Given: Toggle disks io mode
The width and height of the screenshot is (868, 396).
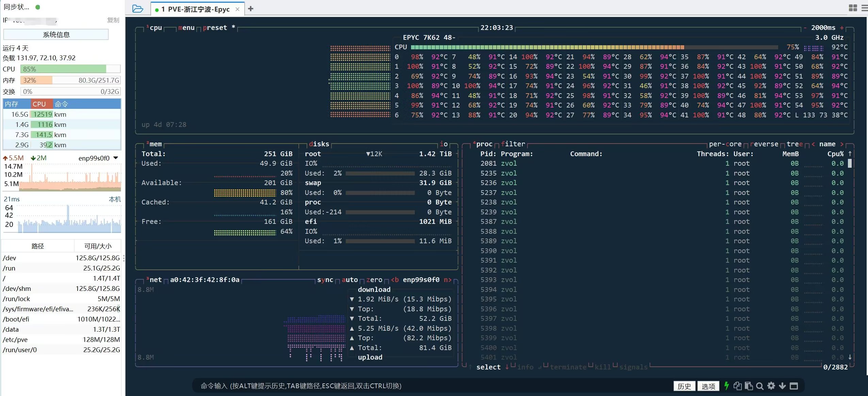Looking at the screenshot, I should tap(444, 144).
